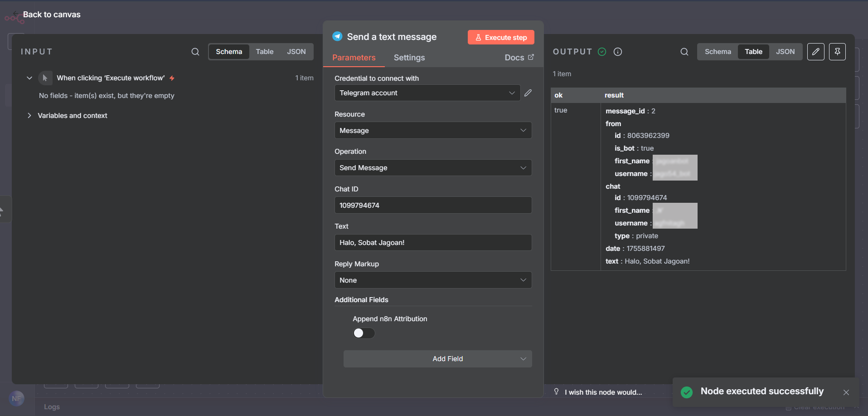Open the Credential Telegram account dropdown
Image resolution: width=868 pixels, height=416 pixels.
427,93
